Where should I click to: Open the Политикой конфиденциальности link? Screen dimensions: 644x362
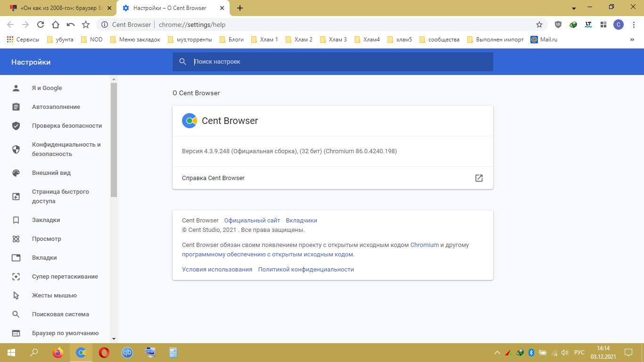point(306,270)
